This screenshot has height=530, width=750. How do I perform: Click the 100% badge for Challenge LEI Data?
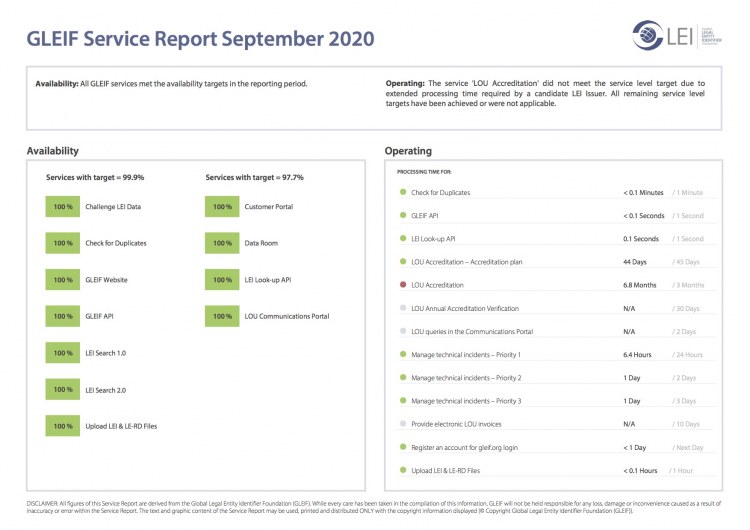click(x=63, y=207)
